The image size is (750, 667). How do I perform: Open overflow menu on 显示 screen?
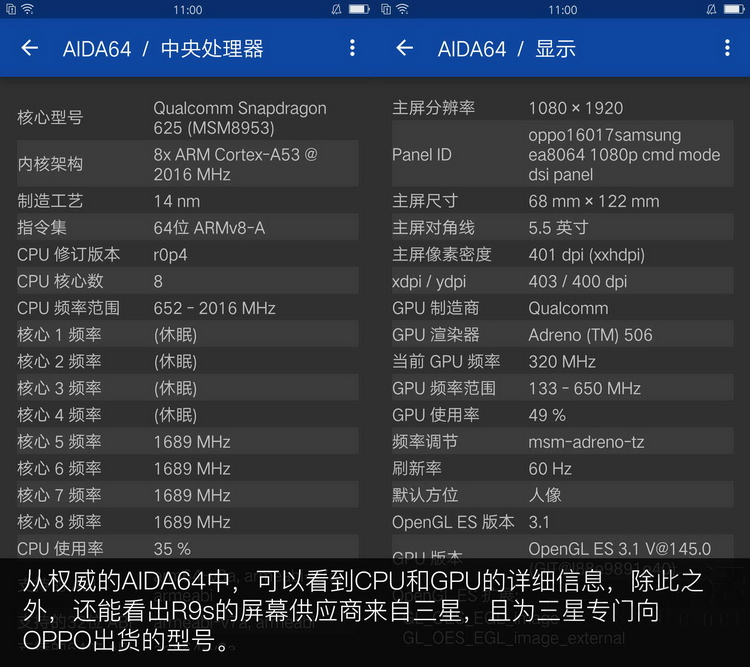coord(727,48)
